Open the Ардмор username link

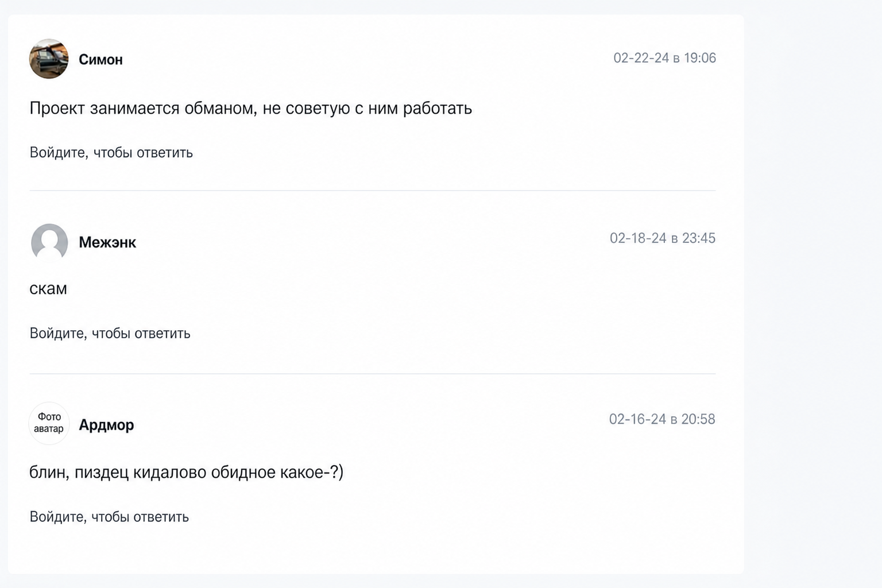pyautogui.click(x=106, y=425)
